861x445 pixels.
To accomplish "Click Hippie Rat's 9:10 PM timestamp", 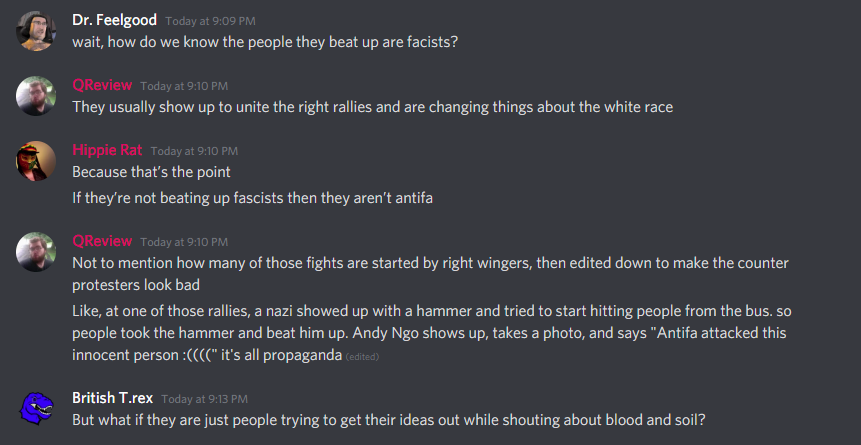I will [194, 151].
